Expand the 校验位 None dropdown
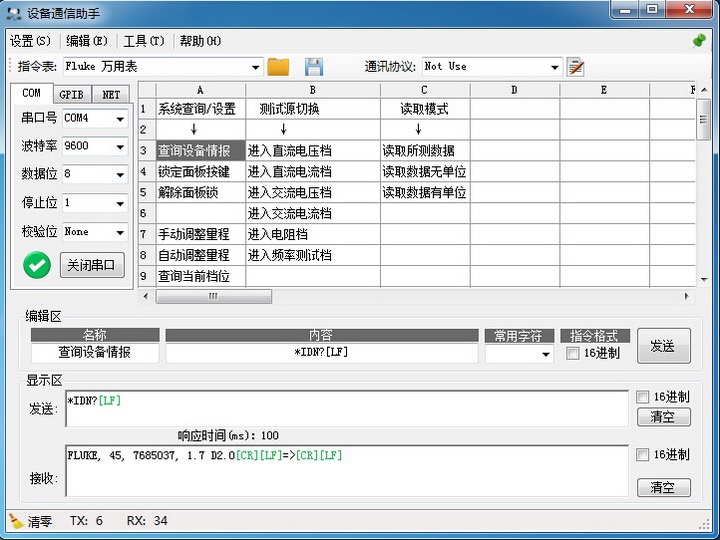 click(120, 232)
